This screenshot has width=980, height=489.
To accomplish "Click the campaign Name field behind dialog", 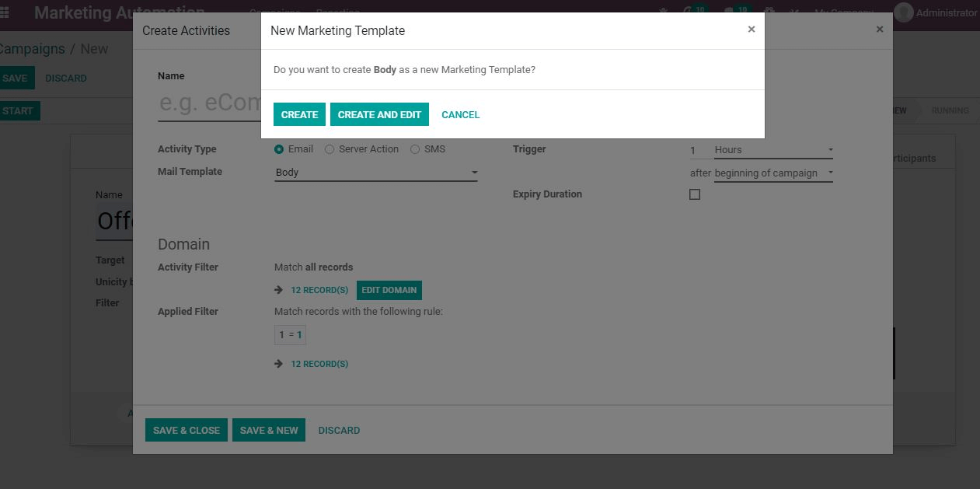I will (115, 221).
